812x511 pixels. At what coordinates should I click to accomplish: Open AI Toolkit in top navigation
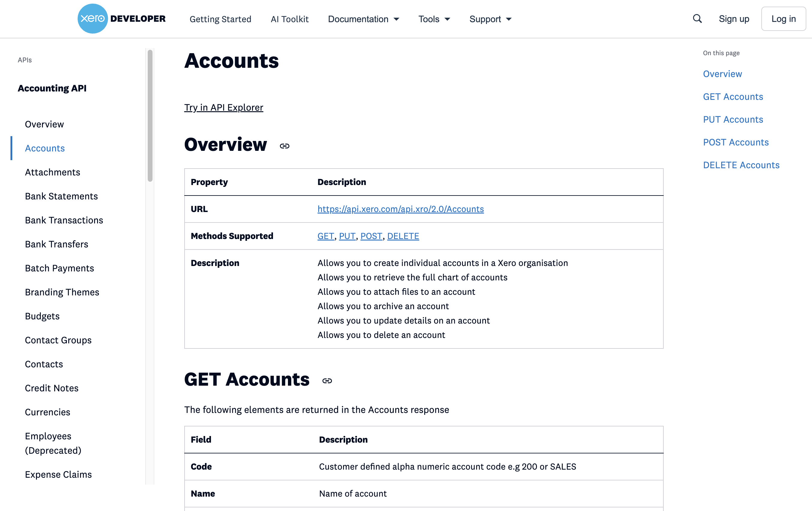(289, 19)
